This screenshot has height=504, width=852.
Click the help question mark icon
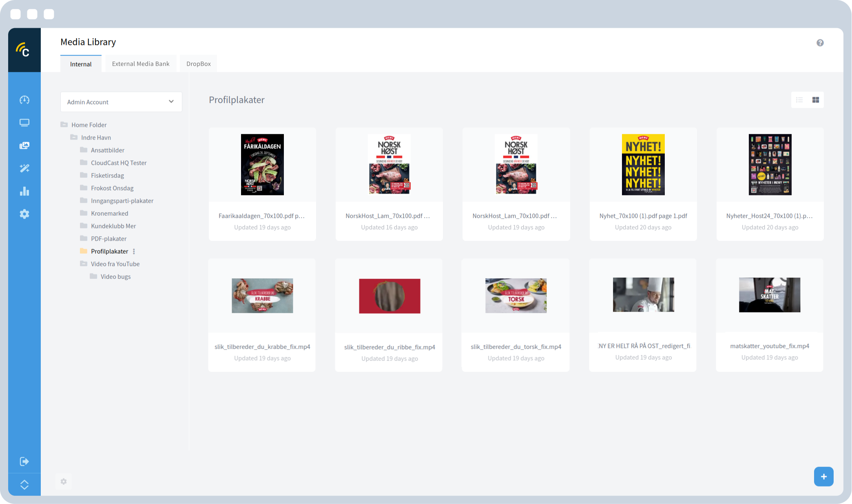tap(820, 42)
